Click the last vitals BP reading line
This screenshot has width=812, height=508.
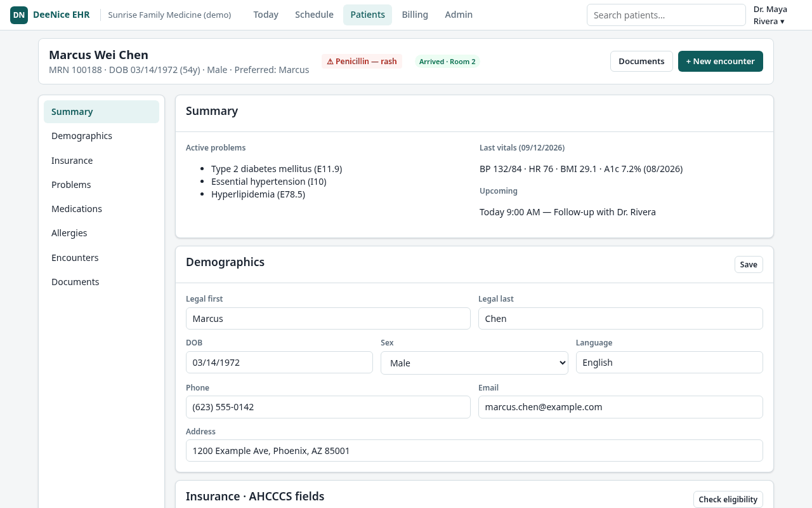581,169
